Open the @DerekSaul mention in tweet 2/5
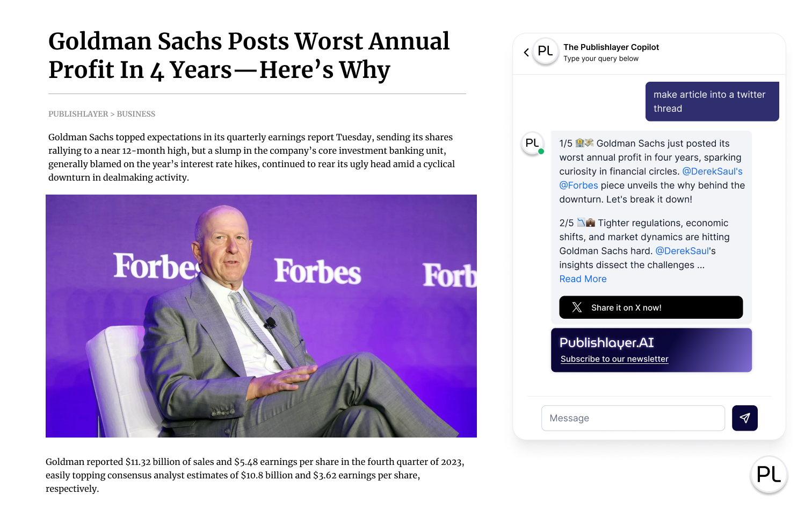The width and height of the screenshot is (812, 516). click(682, 251)
